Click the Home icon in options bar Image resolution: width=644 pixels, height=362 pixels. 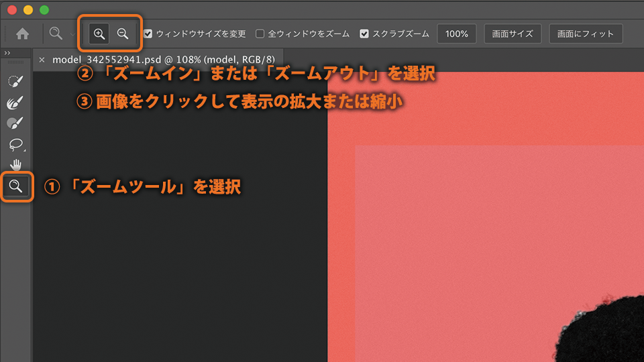22,34
